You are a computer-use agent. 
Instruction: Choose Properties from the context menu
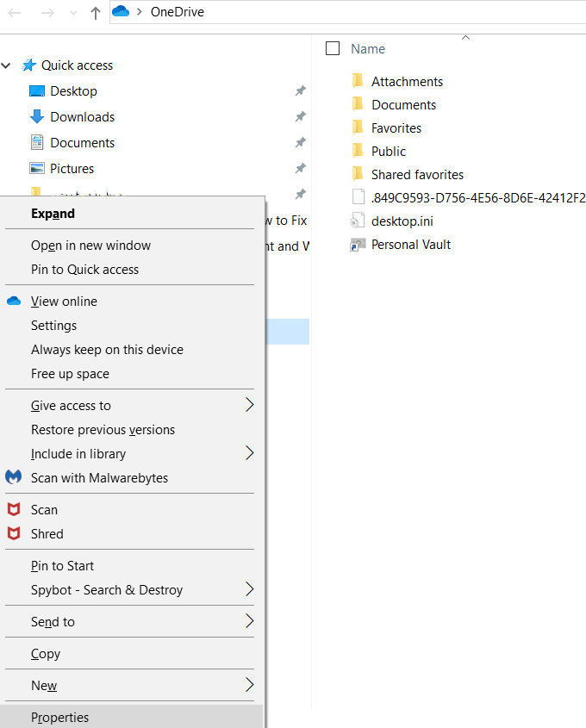tap(60, 717)
